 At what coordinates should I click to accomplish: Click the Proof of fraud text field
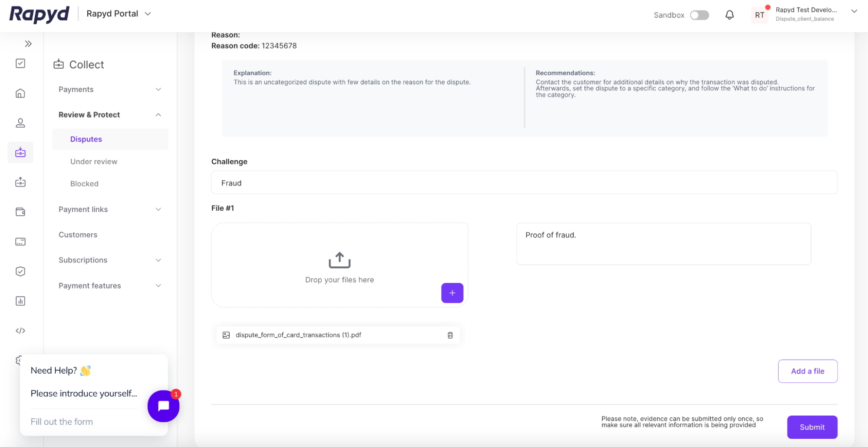click(663, 244)
